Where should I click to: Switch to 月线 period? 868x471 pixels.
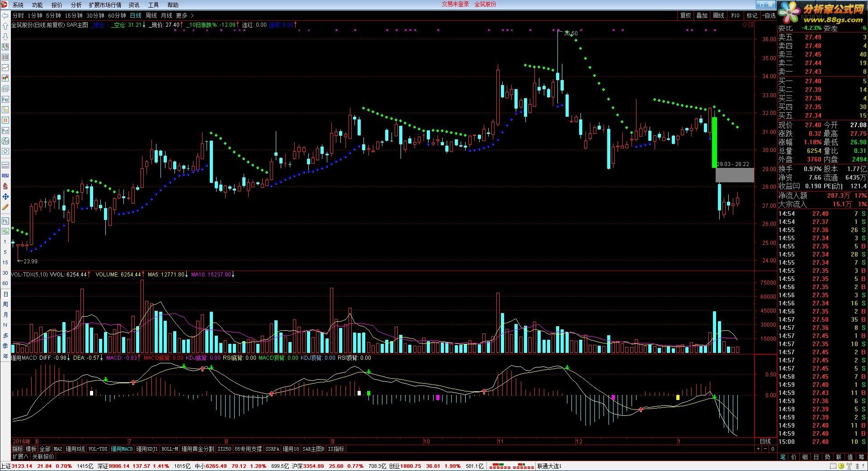click(x=166, y=15)
